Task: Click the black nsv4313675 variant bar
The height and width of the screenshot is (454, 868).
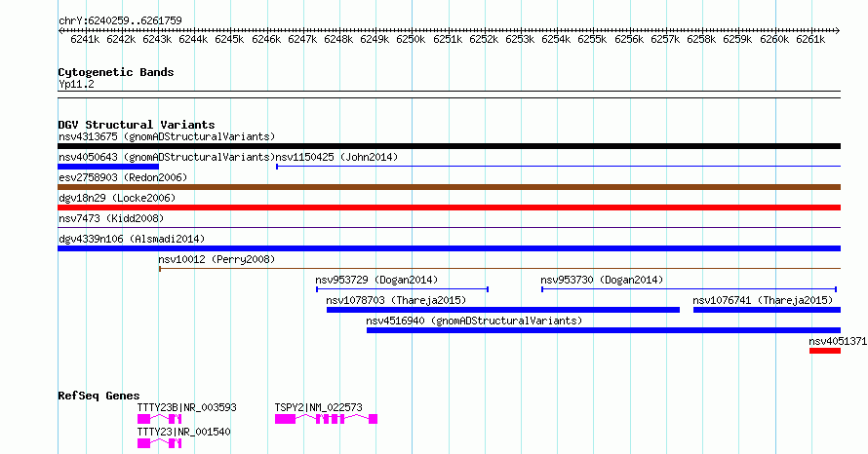Action: (x=449, y=146)
